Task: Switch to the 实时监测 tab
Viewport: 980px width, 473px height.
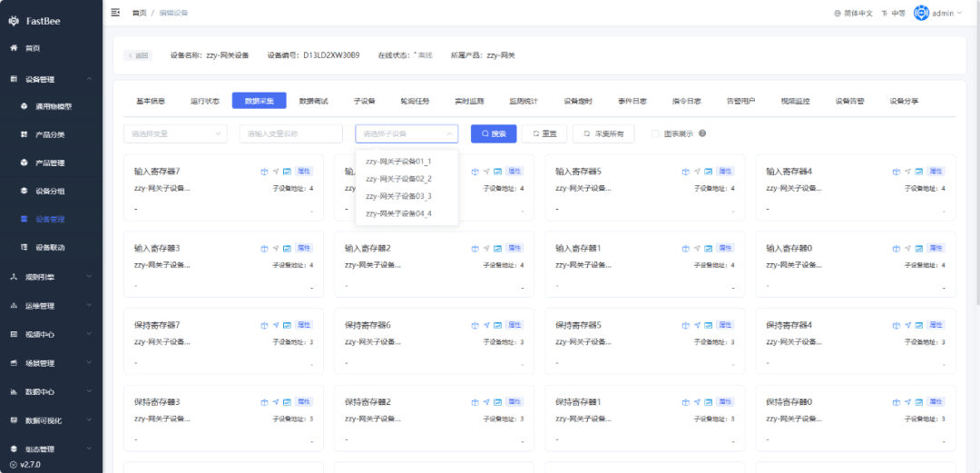Action: [x=469, y=101]
